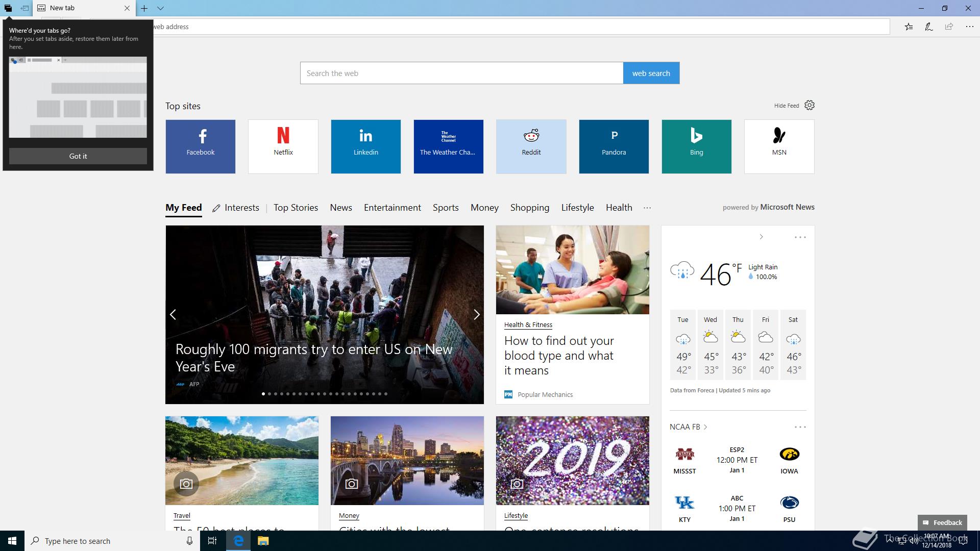Open the Linkedin top site tile
This screenshot has width=980, height=551.
click(366, 146)
